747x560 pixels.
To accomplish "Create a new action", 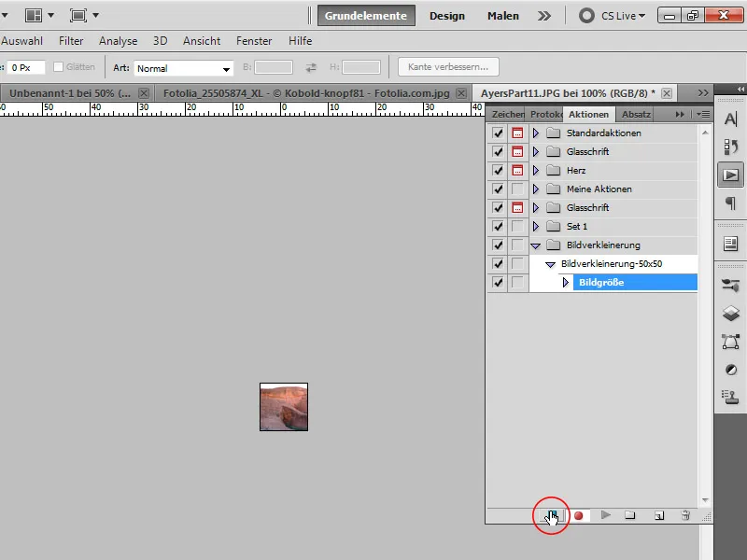I will click(x=659, y=516).
